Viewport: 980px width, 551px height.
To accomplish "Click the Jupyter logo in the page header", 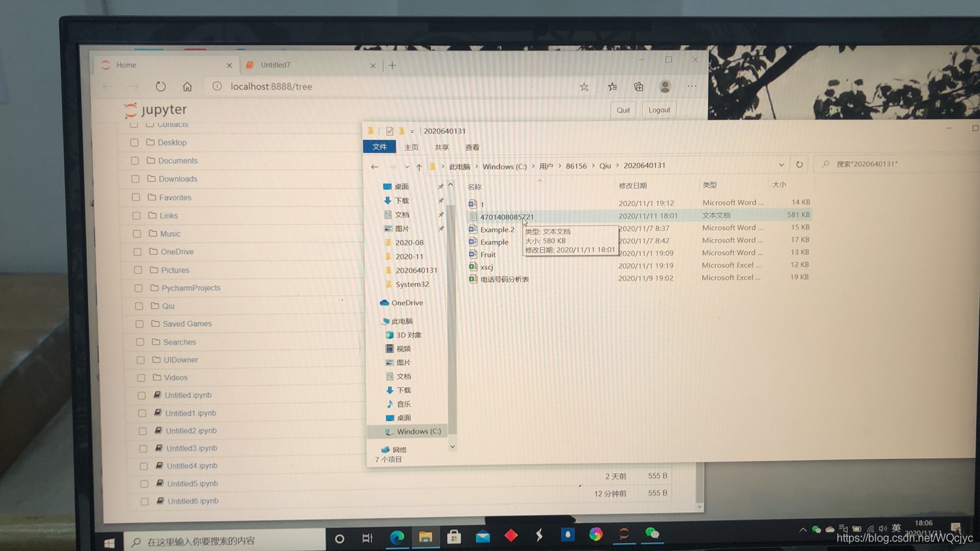I will pos(156,110).
